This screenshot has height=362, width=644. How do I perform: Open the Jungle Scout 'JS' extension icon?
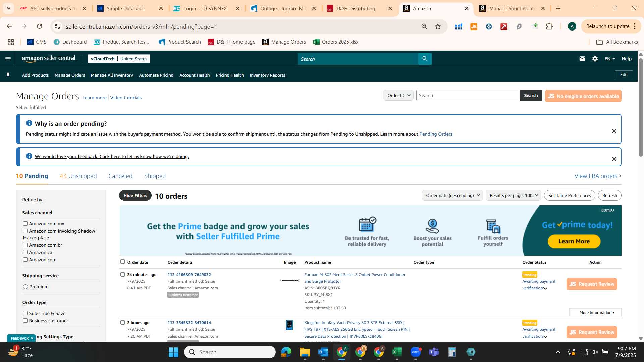(474, 26)
